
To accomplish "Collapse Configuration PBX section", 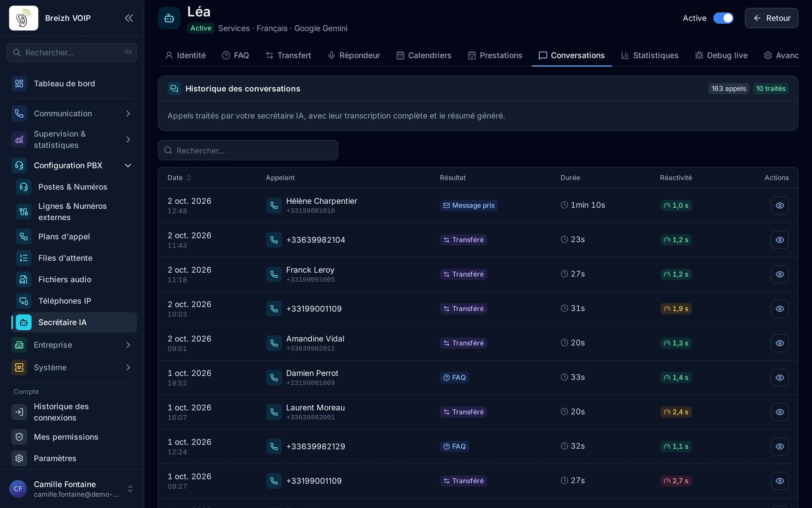I will pyautogui.click(x=72, y=166).
